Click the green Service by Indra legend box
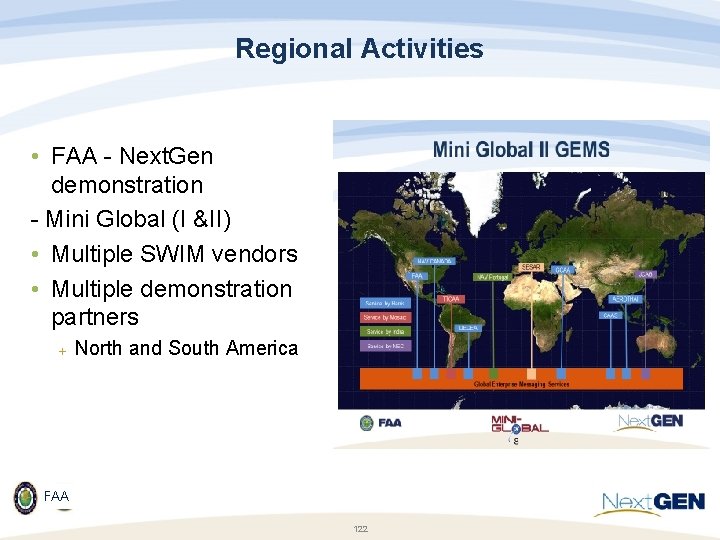Viewport: 720px width, 540px height. 385,332
